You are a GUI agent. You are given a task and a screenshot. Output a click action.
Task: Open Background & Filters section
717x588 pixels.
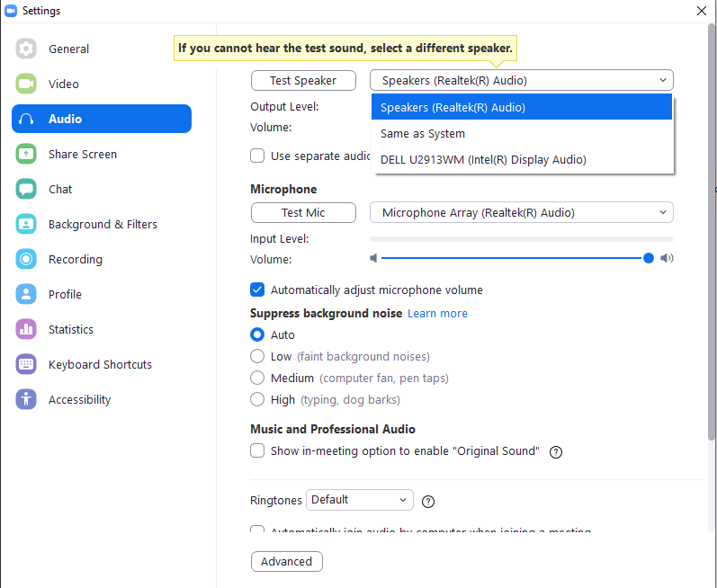tap(102, 224)
